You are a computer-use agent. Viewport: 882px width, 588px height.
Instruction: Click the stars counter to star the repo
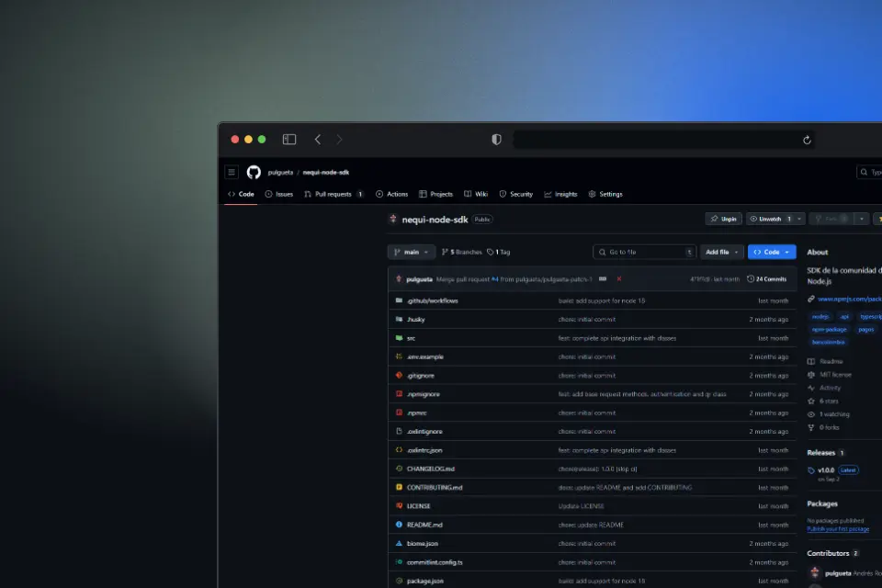830,401
